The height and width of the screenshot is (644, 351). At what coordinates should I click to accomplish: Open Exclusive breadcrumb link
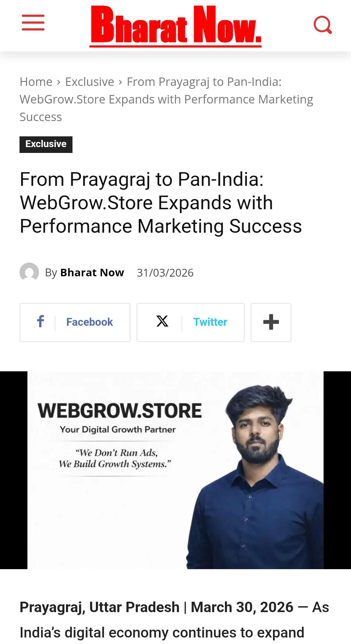click(x=90, y=82)
